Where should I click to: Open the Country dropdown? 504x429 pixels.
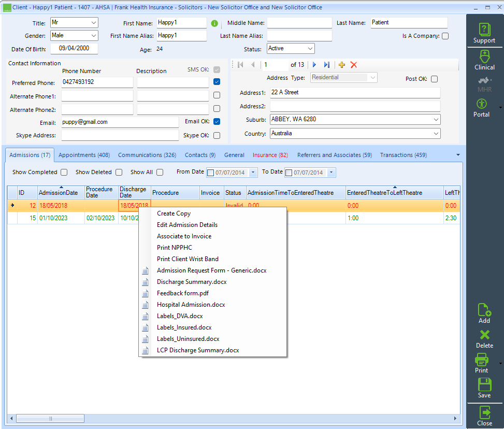[436, 134]
